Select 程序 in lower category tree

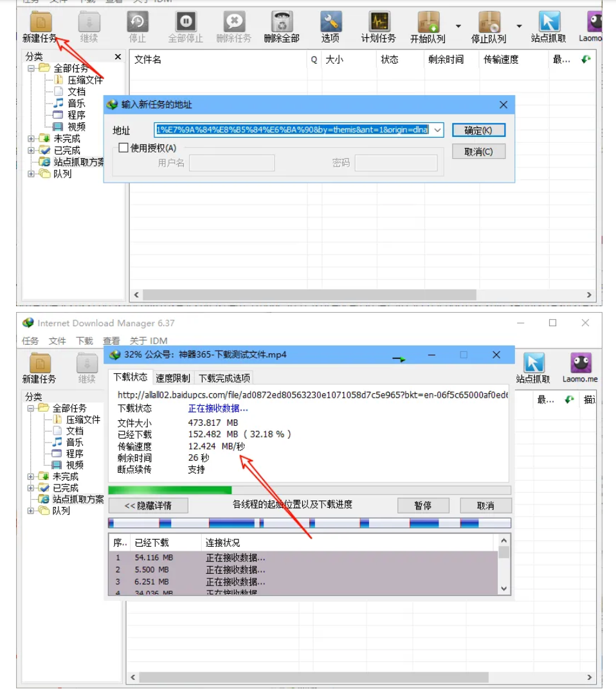tap(75, 454)
